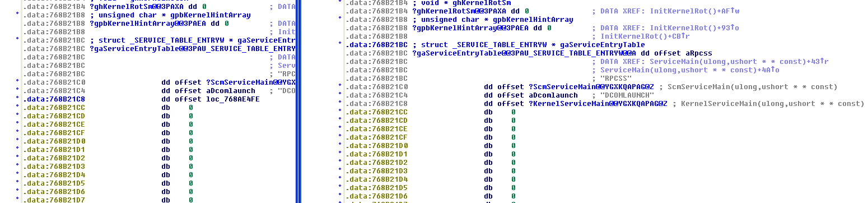Viewport: 868px width, 203px height.
Task: Click 'unsigned char * gpbKernelHintArray' comment in left pane
Action: 170,15
